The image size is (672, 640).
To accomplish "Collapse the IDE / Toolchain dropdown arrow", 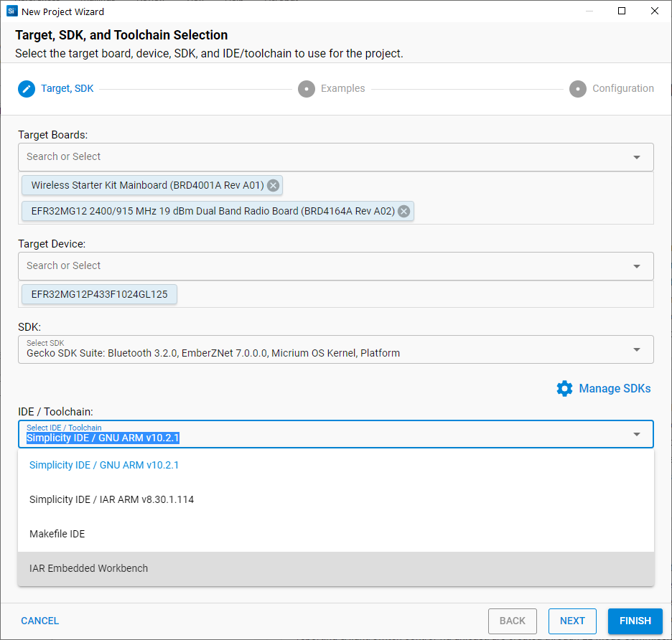I will (636, 434).
